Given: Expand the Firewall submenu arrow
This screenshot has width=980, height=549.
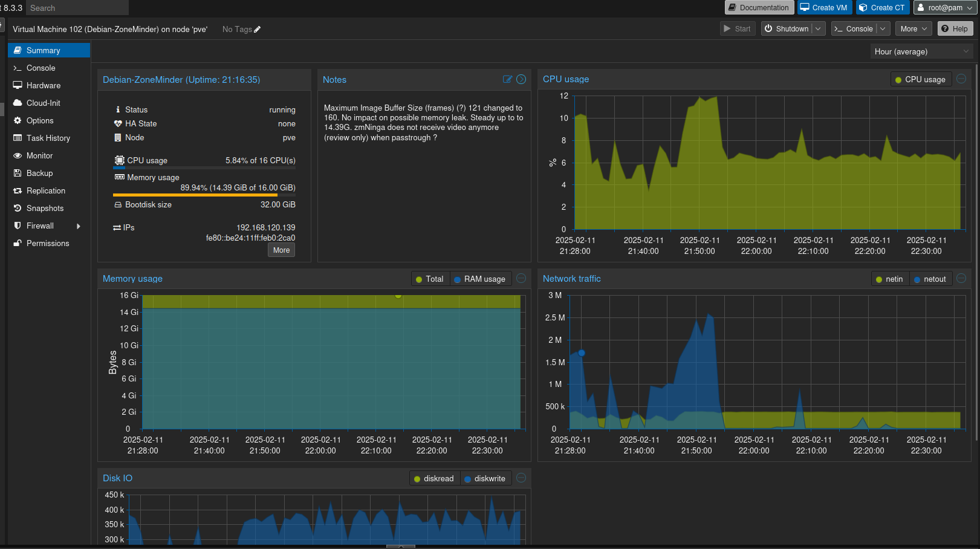Looking at the screenshot, I should tap(79, 226).
